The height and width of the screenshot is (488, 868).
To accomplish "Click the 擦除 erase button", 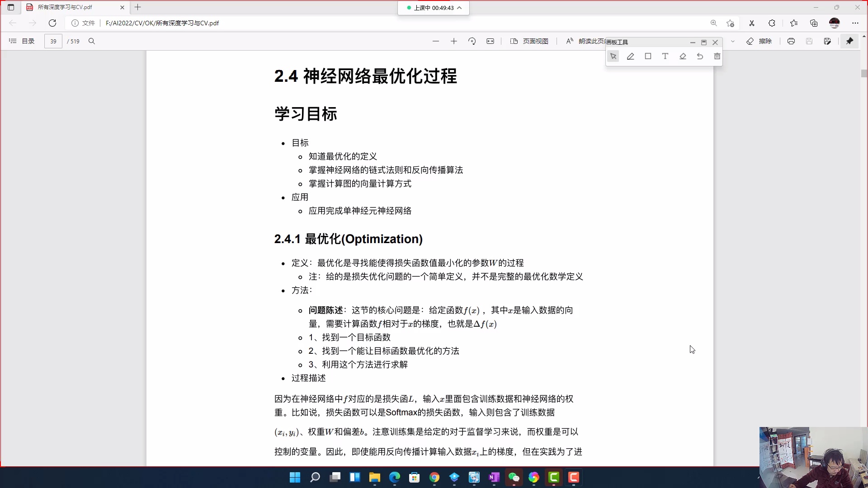I will coord(759,41).
